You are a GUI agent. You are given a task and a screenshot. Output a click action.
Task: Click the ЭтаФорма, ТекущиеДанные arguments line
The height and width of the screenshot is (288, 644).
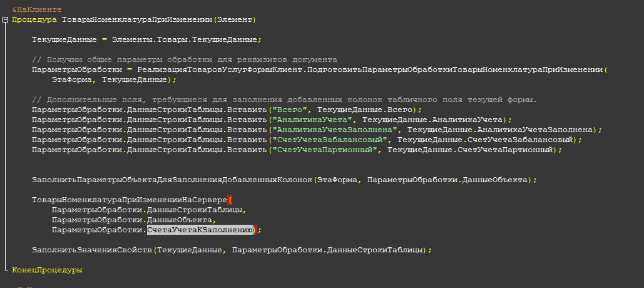pyautogui.click(x=114, y=80)
